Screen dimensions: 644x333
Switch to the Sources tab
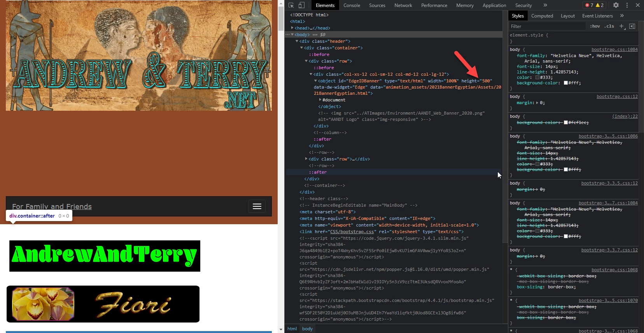click(x=377, y=5)
